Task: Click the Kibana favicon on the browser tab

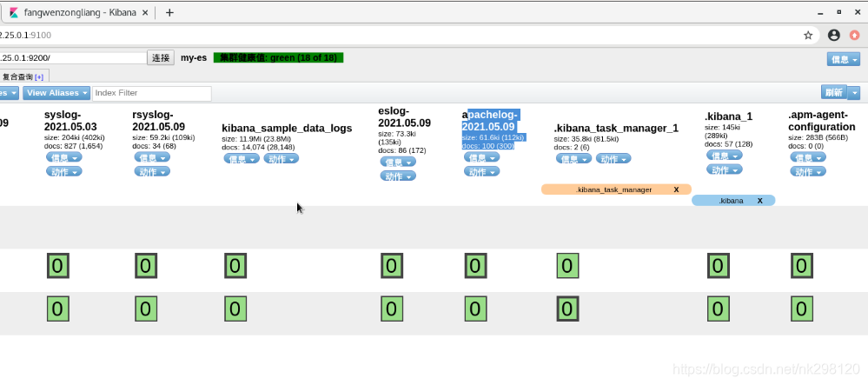Action: [14, 12]
